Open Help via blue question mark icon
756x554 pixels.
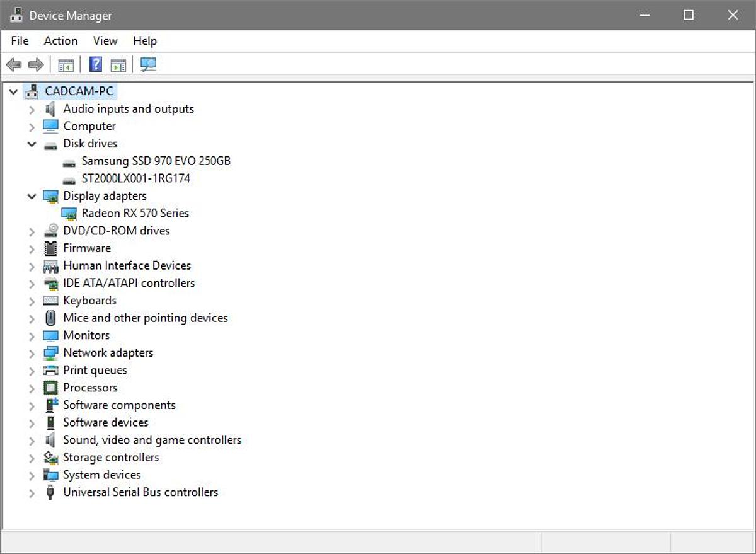click(x=96, y=64)
